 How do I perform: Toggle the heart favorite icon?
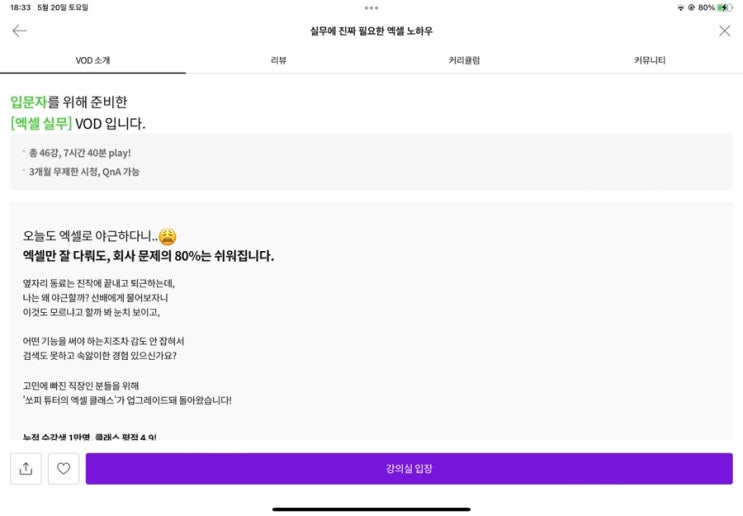pos(63,468)
